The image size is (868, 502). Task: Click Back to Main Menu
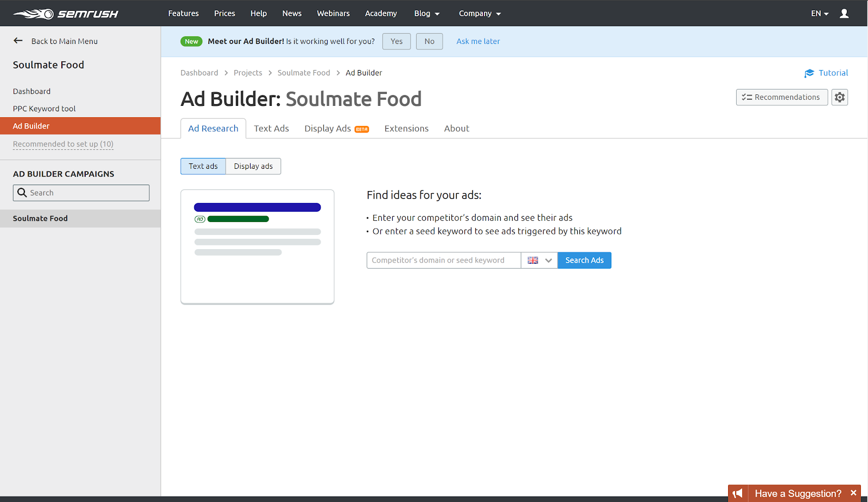[65, 41]
